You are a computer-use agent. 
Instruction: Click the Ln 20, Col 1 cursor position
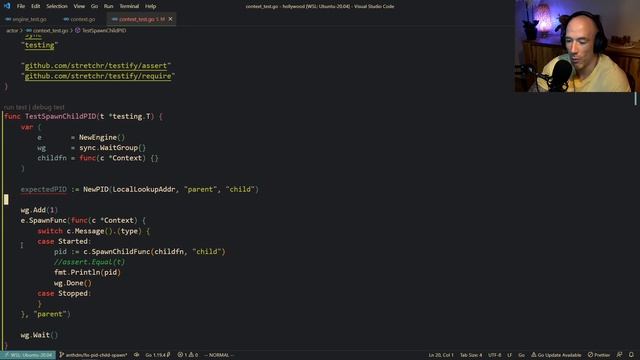441,355
